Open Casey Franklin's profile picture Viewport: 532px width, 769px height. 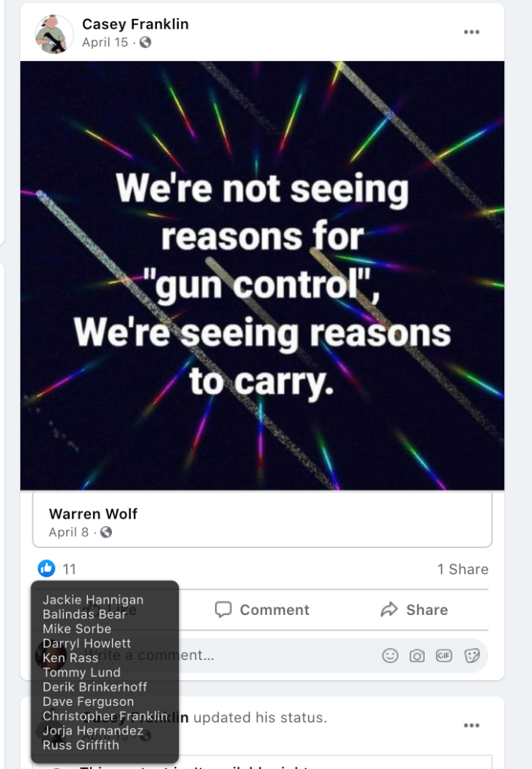tap(54, 33)
